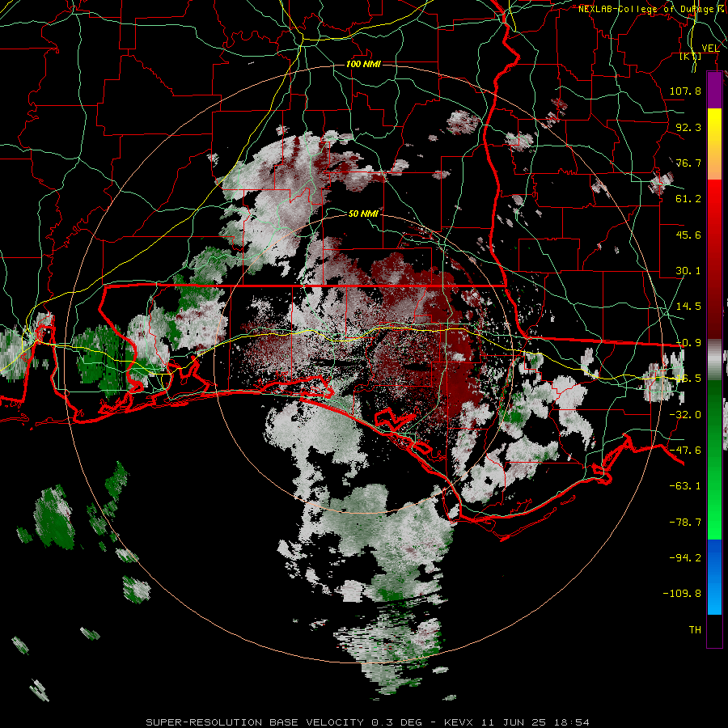The width and height of the screenshot is (728, 728).
Task: Click the 100 NMI range ring label
Action: click(x=363, y=64)
